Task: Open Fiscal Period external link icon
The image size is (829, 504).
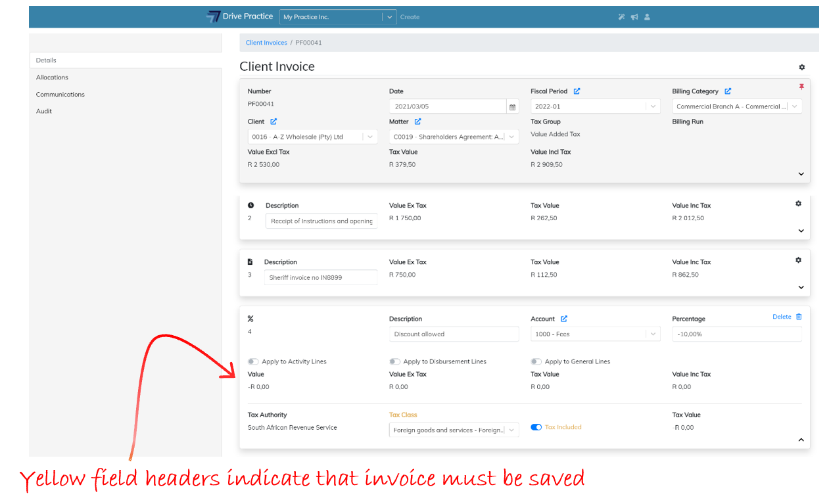Action: [577, 91]
